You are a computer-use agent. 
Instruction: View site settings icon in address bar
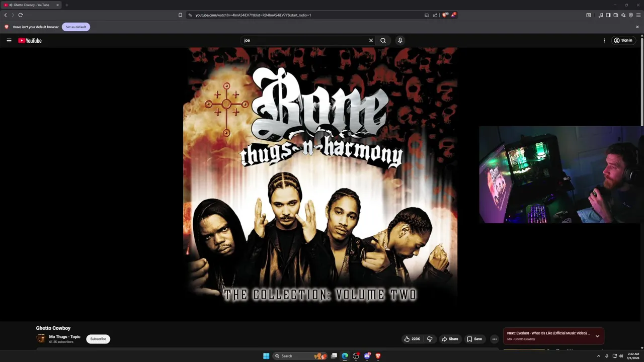[x=190, y=15]
